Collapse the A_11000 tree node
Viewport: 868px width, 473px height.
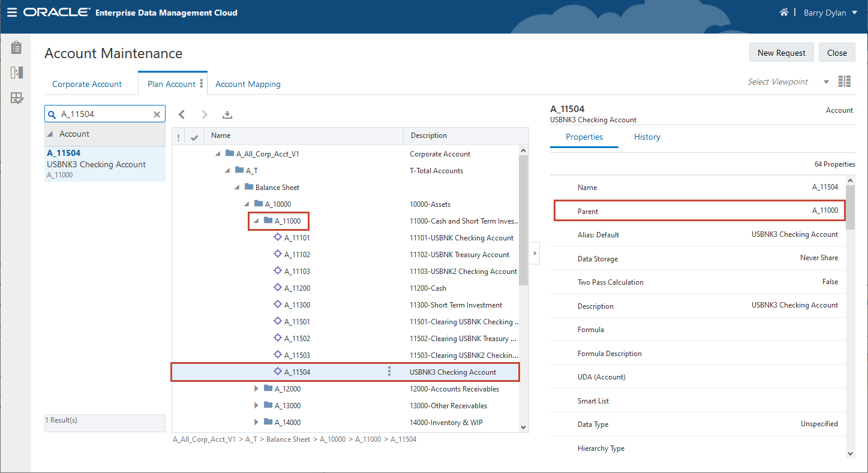257,221
